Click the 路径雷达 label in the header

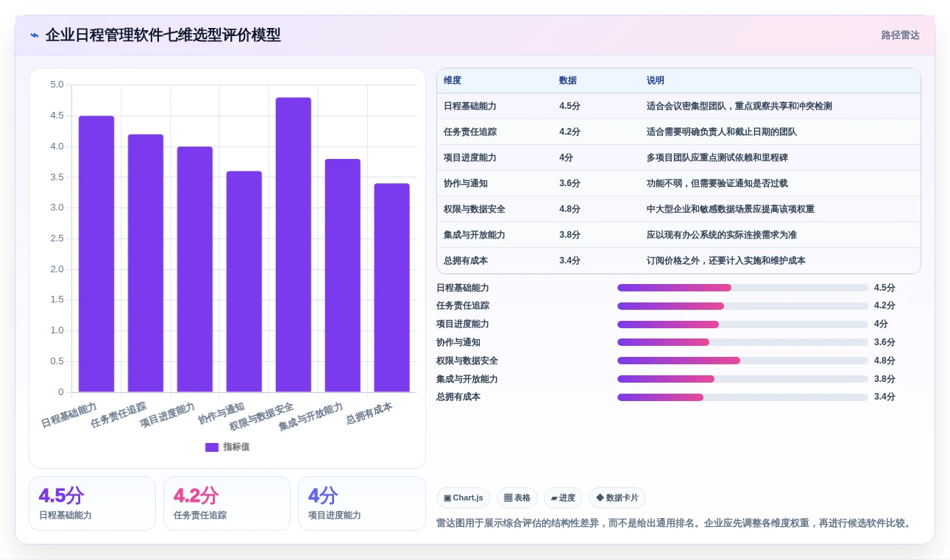[x=900, y=35]
